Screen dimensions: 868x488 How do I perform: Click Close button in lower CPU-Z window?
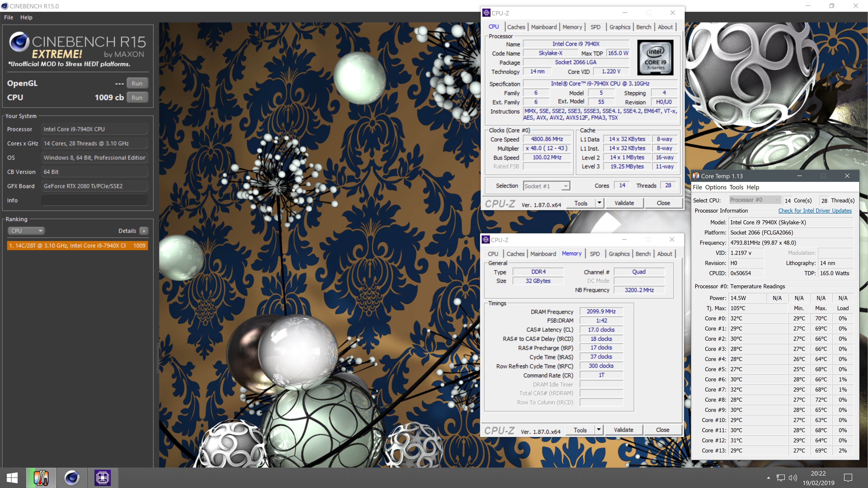pos(663,430)
